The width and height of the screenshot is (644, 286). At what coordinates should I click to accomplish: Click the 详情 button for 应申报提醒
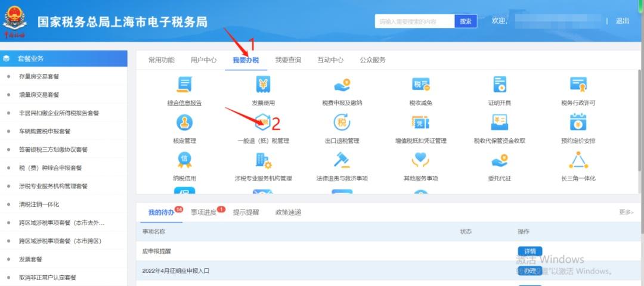coord(530,251)
